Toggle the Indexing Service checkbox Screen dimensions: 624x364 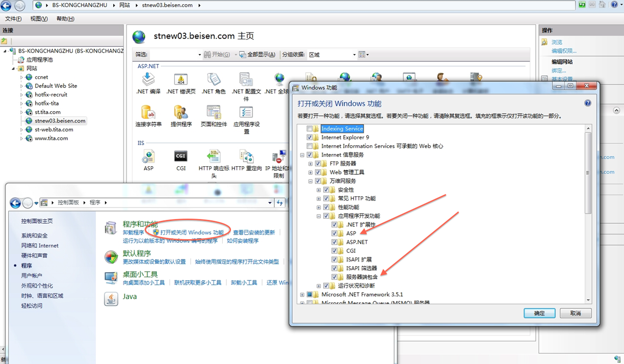(309, 129)
